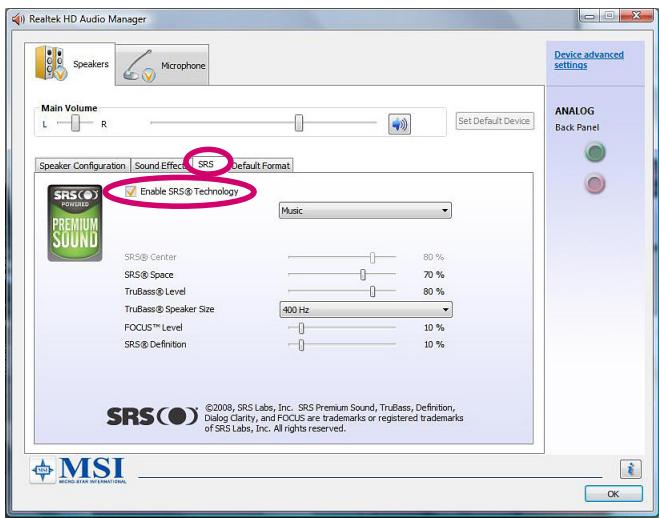
Task: Click the MSI logo at bottom left
Action: [79, 470]
